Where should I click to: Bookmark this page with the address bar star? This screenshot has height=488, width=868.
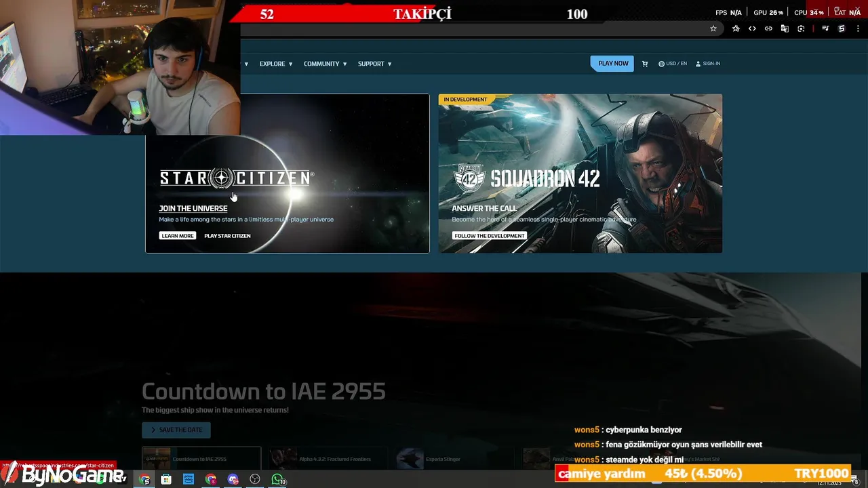coord(713,28)
